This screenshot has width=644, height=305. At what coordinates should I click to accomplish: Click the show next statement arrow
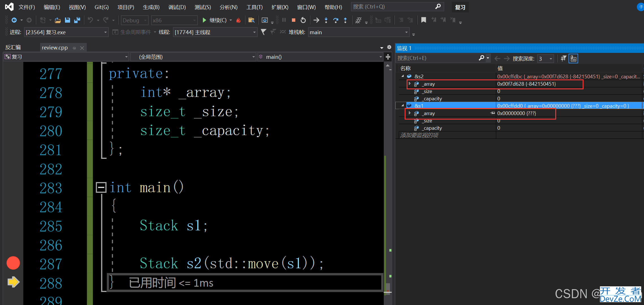click(x=316, y=20)
